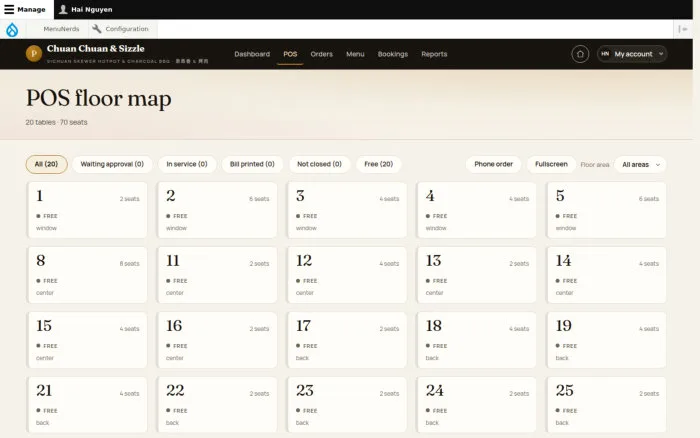700x438 pixels.
Task: Click the Drupal drop logo icon
Action: click(x=12, y=29)
